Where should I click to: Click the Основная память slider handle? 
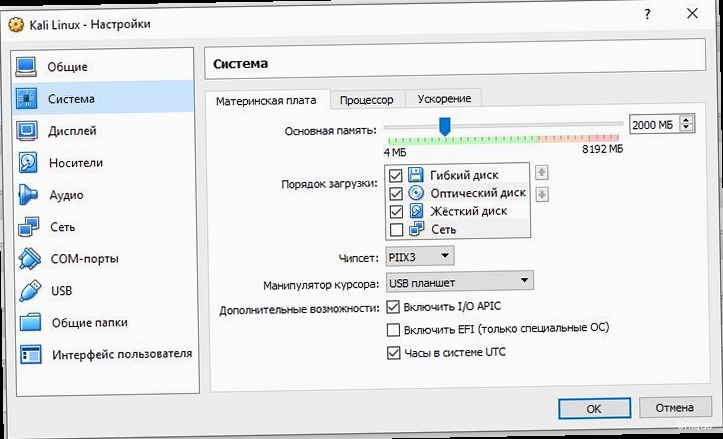point(445,124)
